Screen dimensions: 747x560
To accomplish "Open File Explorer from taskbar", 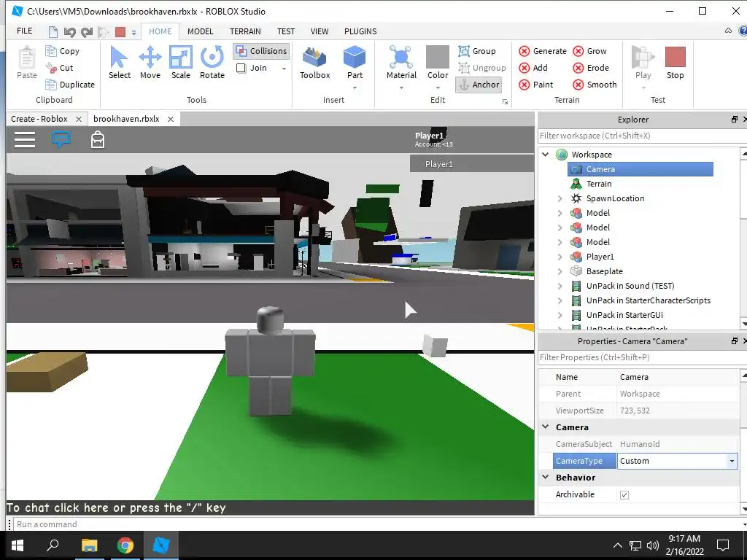I will point(89,545).
